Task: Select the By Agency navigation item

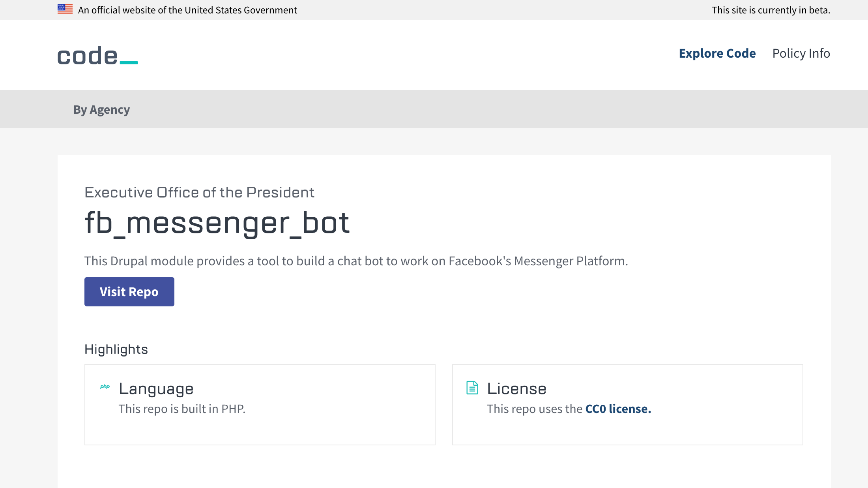Action: click(101, 109)
